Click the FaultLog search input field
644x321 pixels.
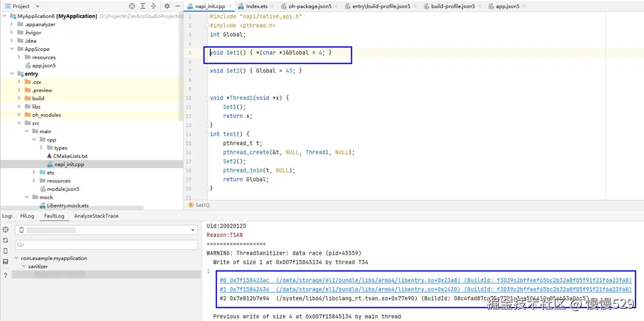106,245
